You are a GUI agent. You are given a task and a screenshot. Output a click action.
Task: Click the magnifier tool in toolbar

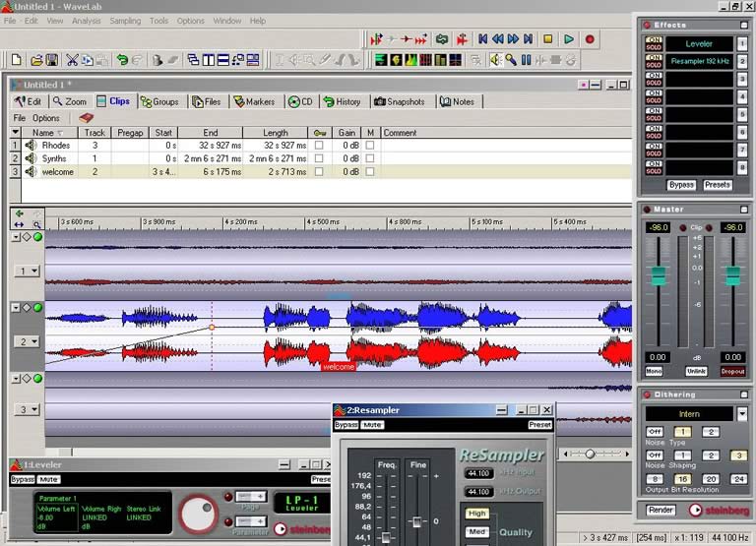(511, 60)
